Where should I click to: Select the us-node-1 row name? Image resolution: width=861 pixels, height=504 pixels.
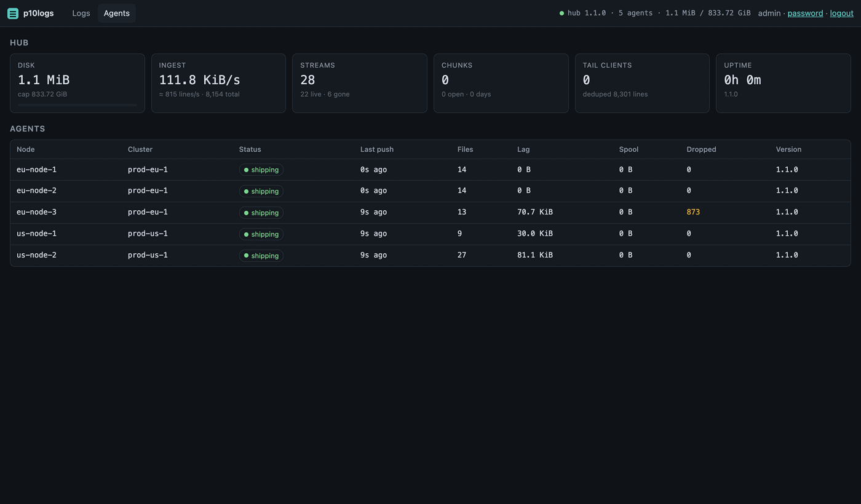pos(36,234)
